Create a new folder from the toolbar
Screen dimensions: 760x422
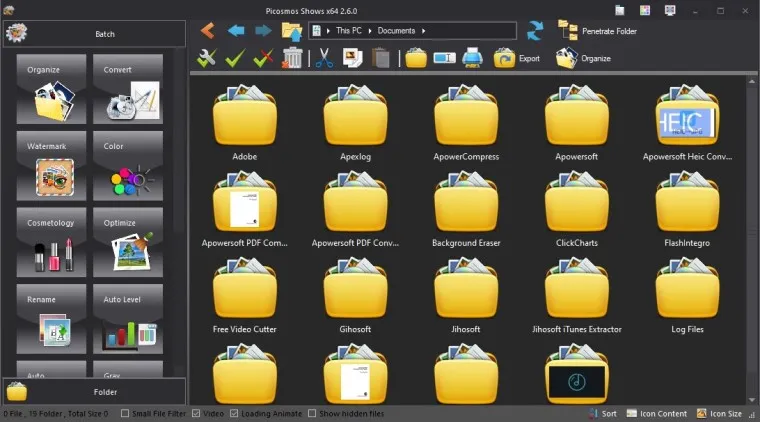(x=416, y=58)
